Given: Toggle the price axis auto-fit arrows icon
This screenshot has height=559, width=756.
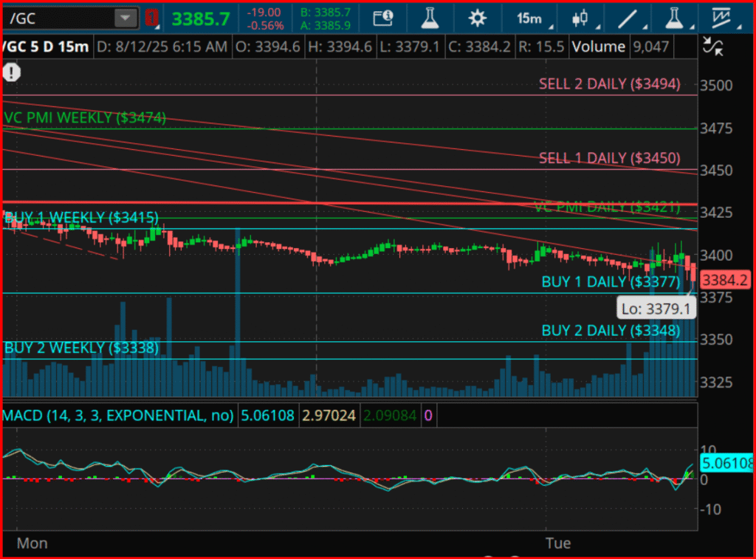Looking at the screenshot, I should tap(713, 47).
